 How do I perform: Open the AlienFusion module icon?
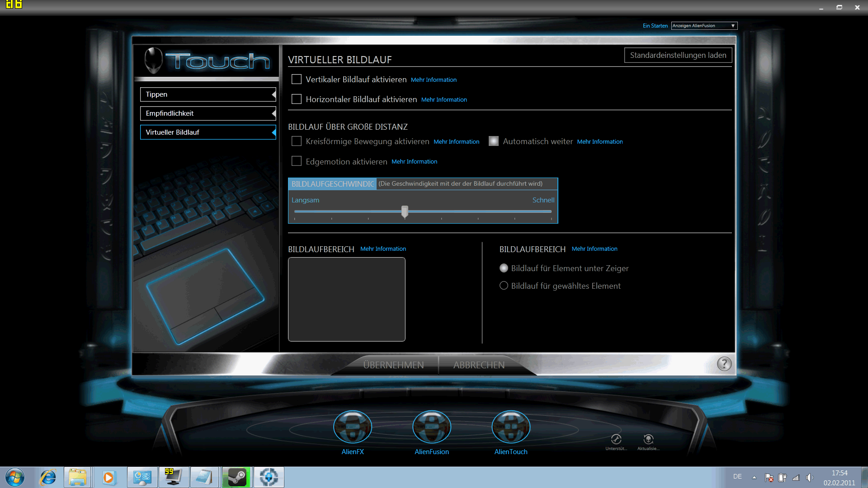[431, 427]
